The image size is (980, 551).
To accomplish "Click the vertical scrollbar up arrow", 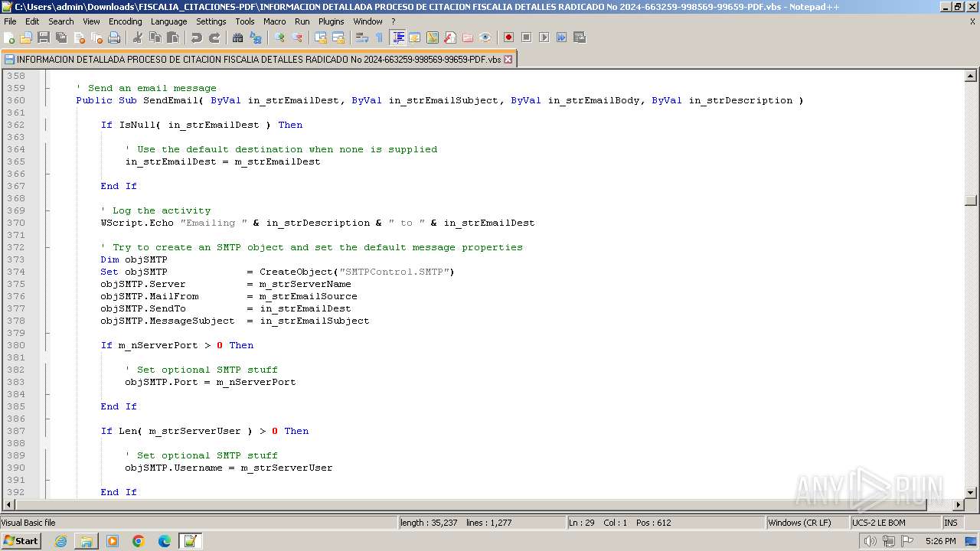I will (971, 76).
